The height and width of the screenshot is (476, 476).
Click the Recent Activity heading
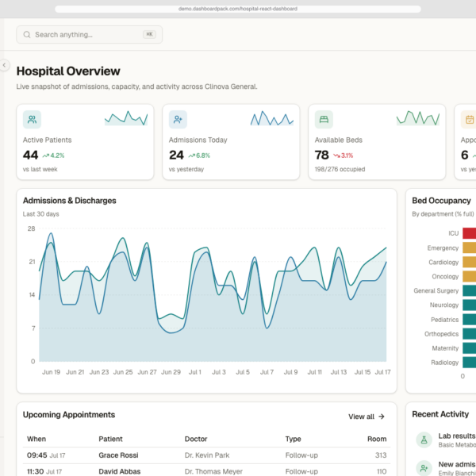[x=440, y=414]
